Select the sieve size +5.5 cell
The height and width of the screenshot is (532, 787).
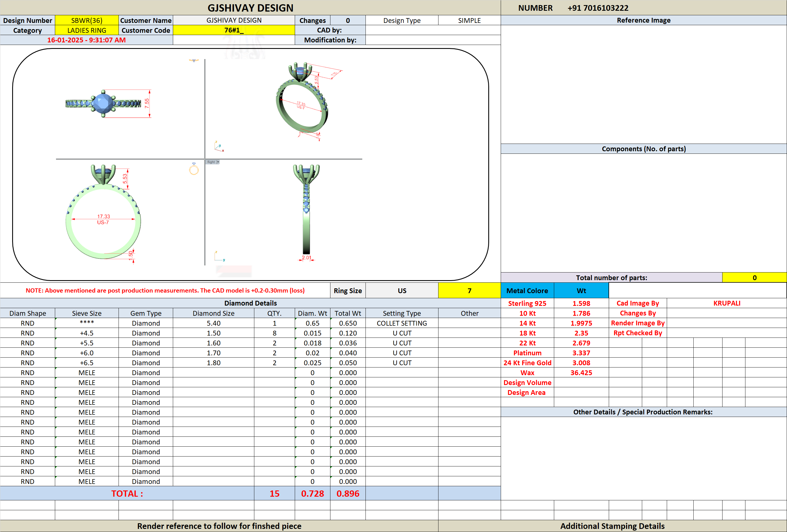87,343
